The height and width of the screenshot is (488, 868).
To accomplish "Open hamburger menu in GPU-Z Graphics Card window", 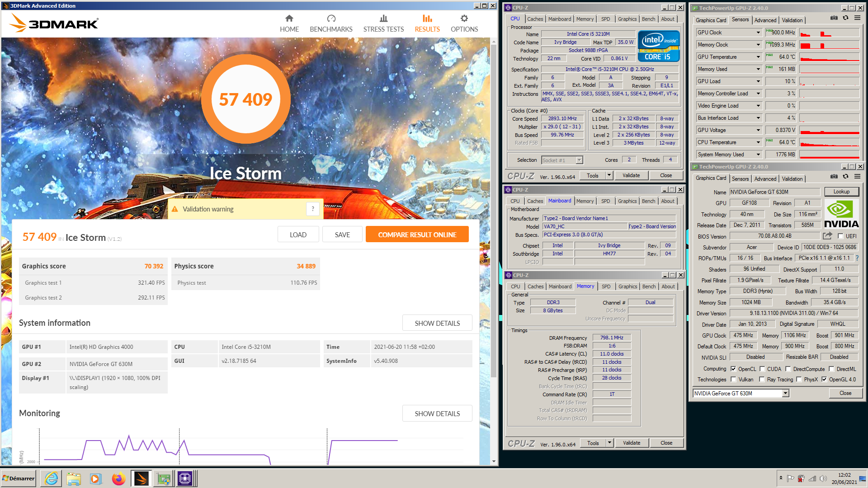I will tap(857, 177).
